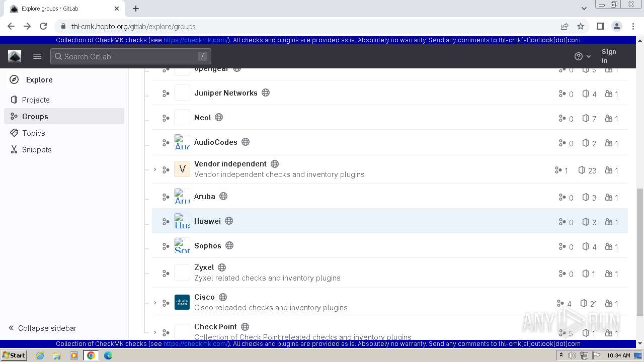Click the Vendor independent V avatar

[x=182, y=169]
